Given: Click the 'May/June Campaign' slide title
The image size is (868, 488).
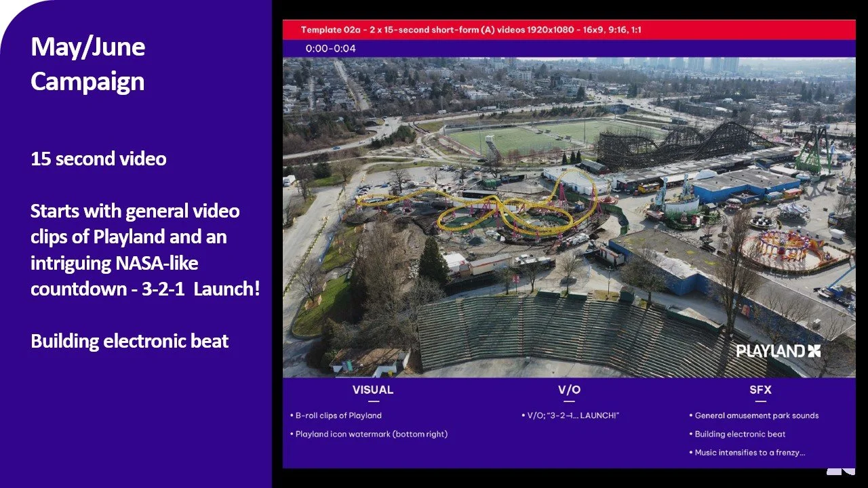Looking at the screenshot, I should (x=87, y=64).
